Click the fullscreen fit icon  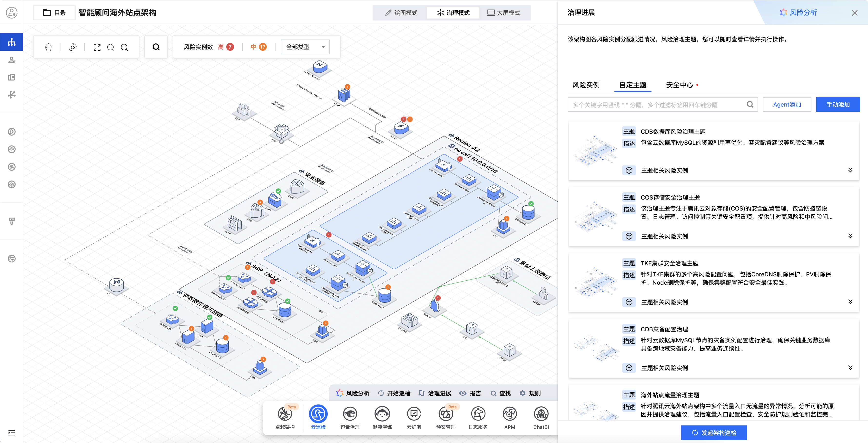coord(97,47)
